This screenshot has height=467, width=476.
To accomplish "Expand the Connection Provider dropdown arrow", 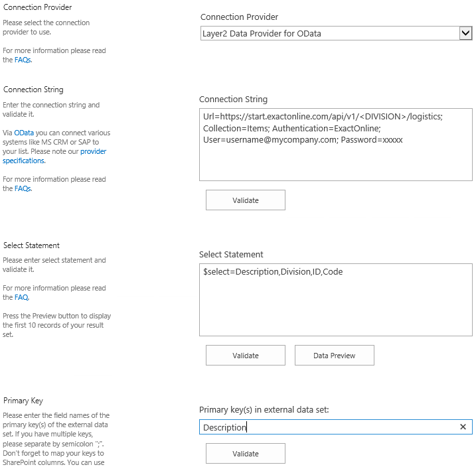I will click(x=465, y=33).
